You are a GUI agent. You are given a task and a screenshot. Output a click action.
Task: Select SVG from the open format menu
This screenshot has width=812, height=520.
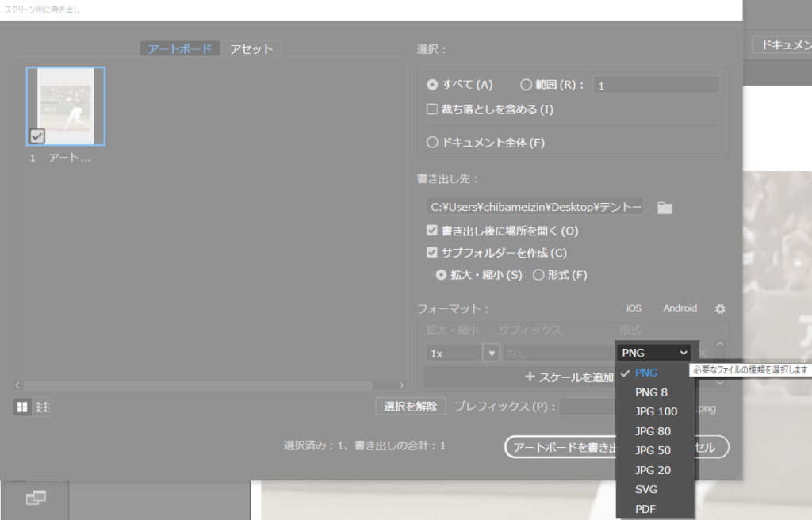coord(645,489)
